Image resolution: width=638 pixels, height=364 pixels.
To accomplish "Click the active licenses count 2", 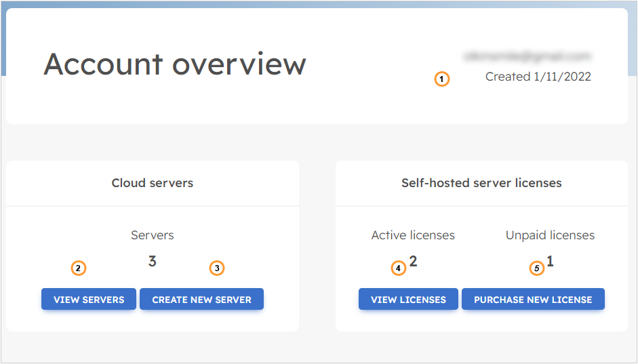I will coord(413,261).
